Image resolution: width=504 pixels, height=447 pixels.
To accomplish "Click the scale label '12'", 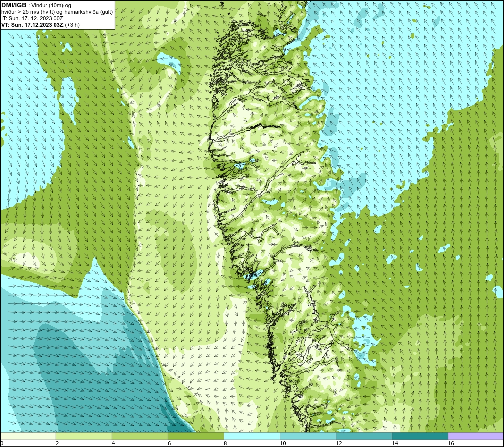I will (339, 444).
